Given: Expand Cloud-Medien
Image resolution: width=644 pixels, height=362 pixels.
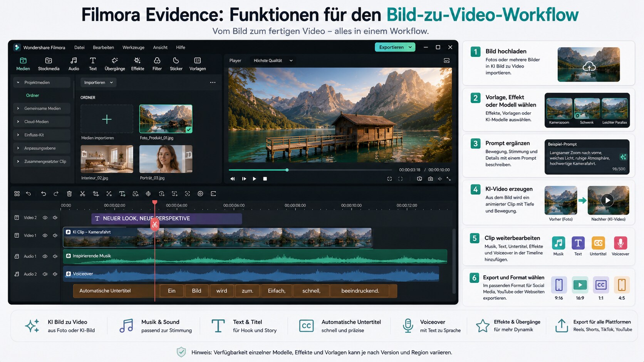Looking at the screenshot, I should point(18,122).
